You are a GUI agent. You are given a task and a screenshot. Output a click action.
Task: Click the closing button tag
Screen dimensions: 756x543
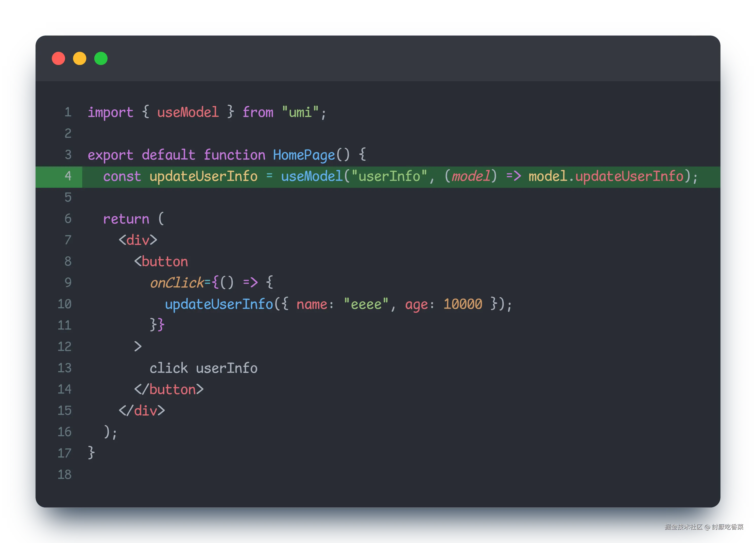(x=169, y=390)
